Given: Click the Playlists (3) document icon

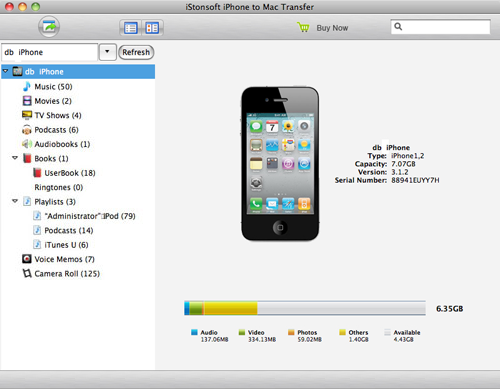Looking at the screenshot, I should pos(27,201).
